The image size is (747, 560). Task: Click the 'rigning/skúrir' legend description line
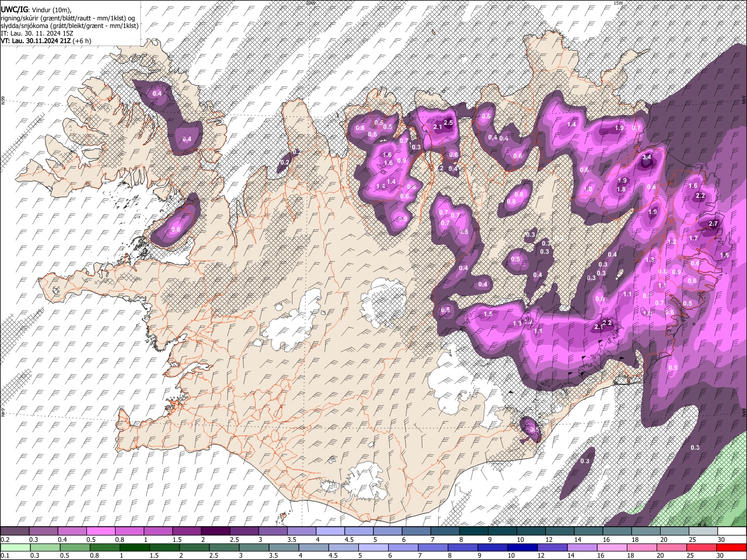click(x=69, y=18)
